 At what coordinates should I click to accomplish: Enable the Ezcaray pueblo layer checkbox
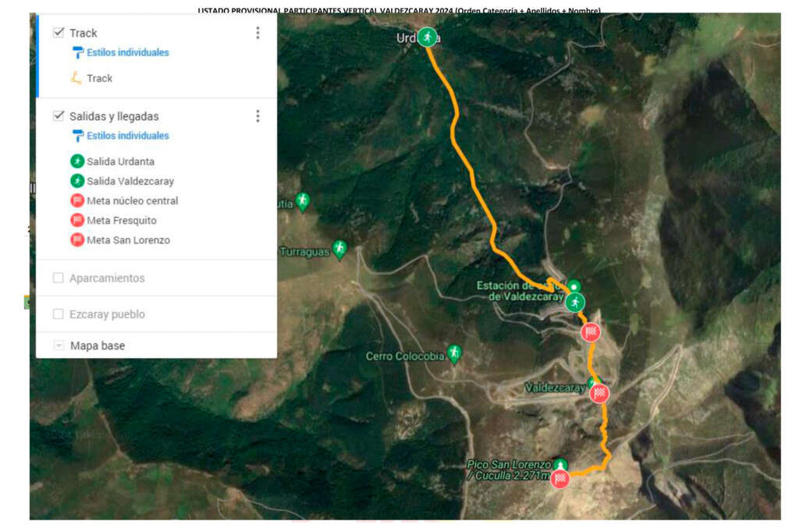[x=59, y=314]
